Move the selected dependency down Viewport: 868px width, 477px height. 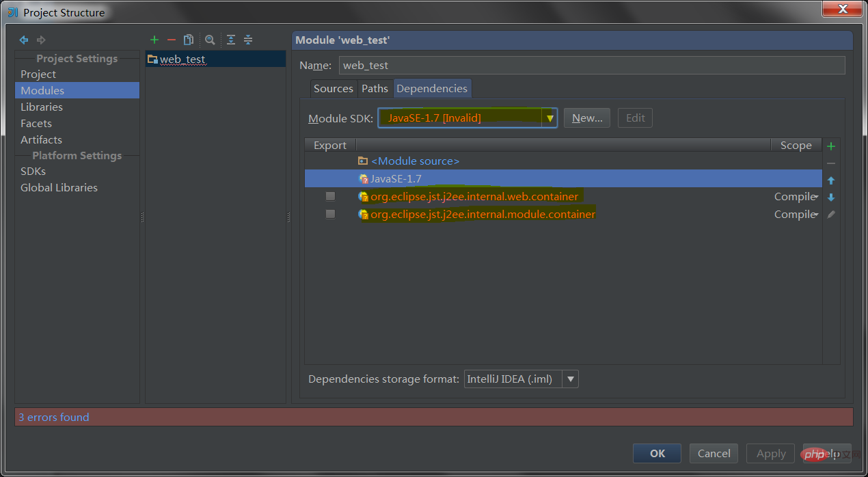pos(831,197)
